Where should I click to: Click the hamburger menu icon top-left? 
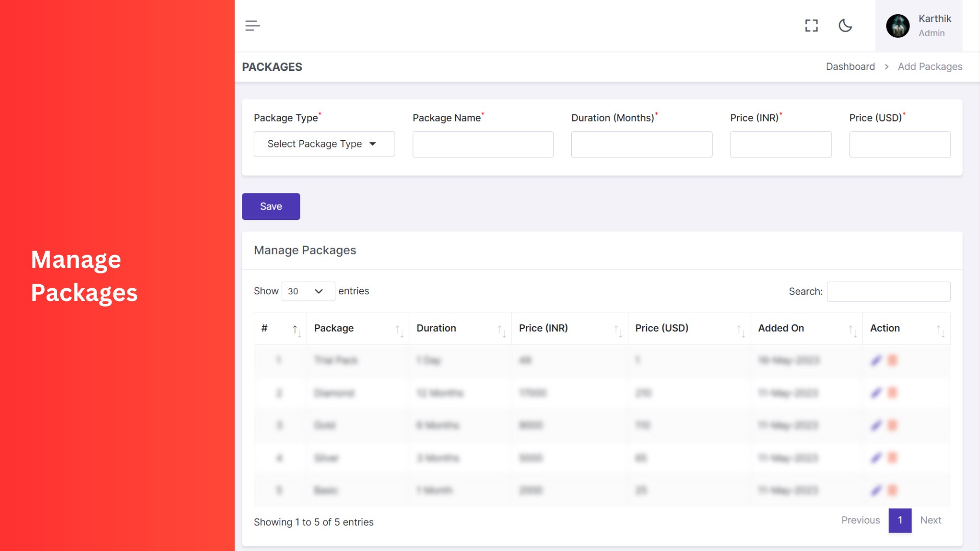pyautogui.click(x=253, y=26)
